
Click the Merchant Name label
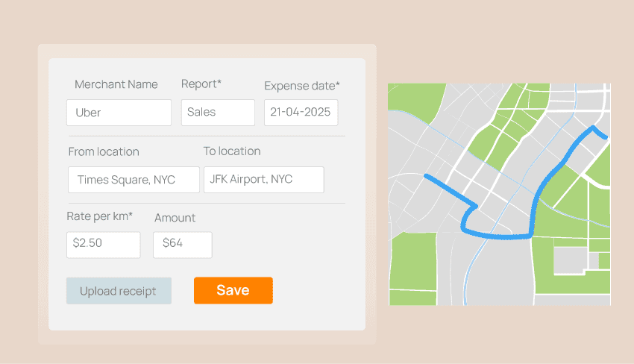116,84
